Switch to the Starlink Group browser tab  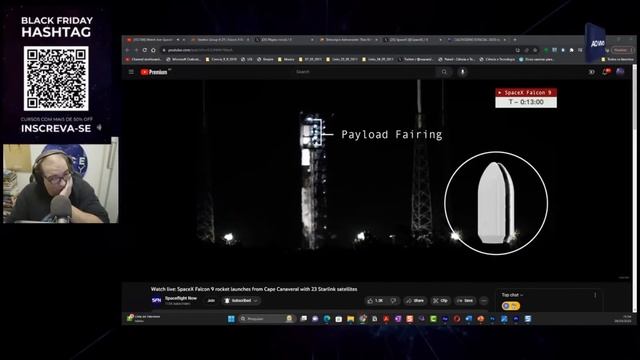(x=220, y=40)
